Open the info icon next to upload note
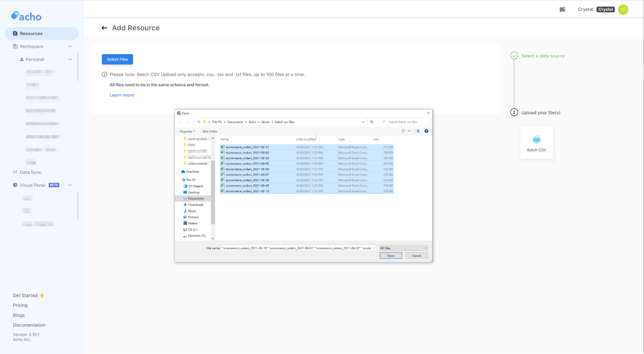The width and height of the screenshot is (644, 354). point(104,74)
